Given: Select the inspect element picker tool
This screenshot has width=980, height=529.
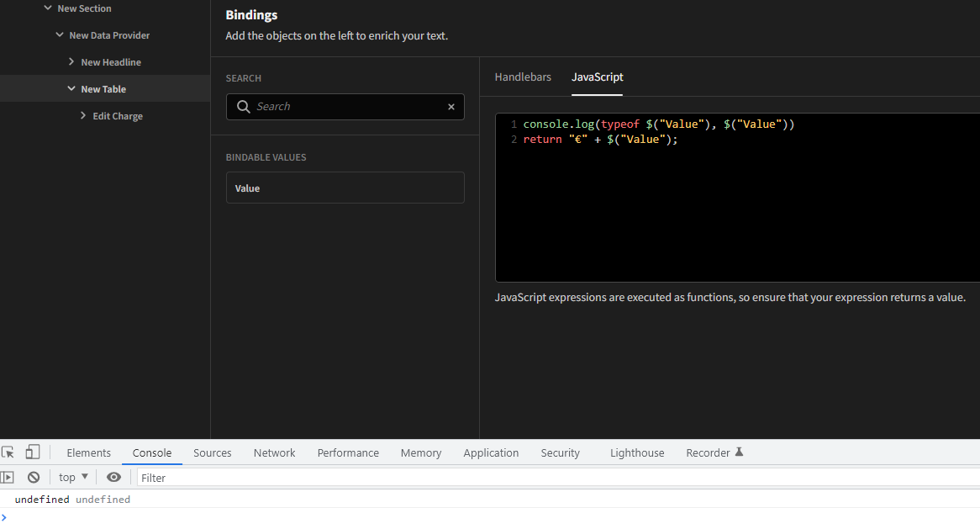Looking at the screenshot, I should 8,452.
